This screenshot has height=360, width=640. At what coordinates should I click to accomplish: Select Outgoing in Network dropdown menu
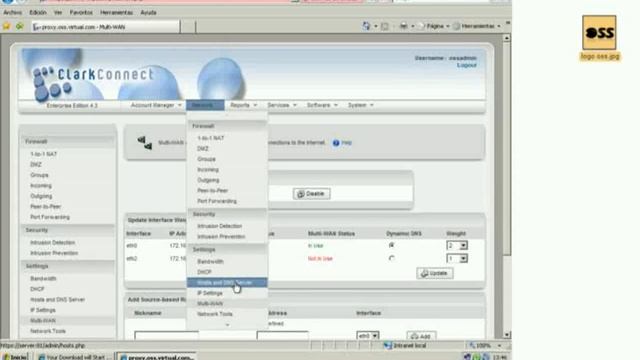[x=208, y=180]
